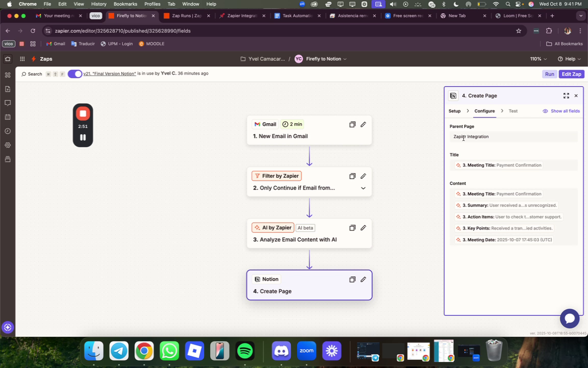Open Chrome extensions puzzle icon
Viewport: 588px width, 368px height.
click(x=549, y=31)
